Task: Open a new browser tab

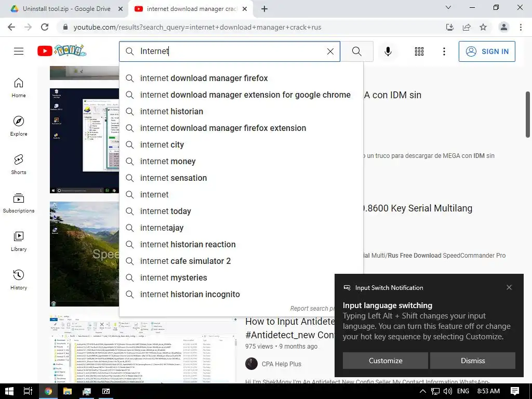Action: 264,9
